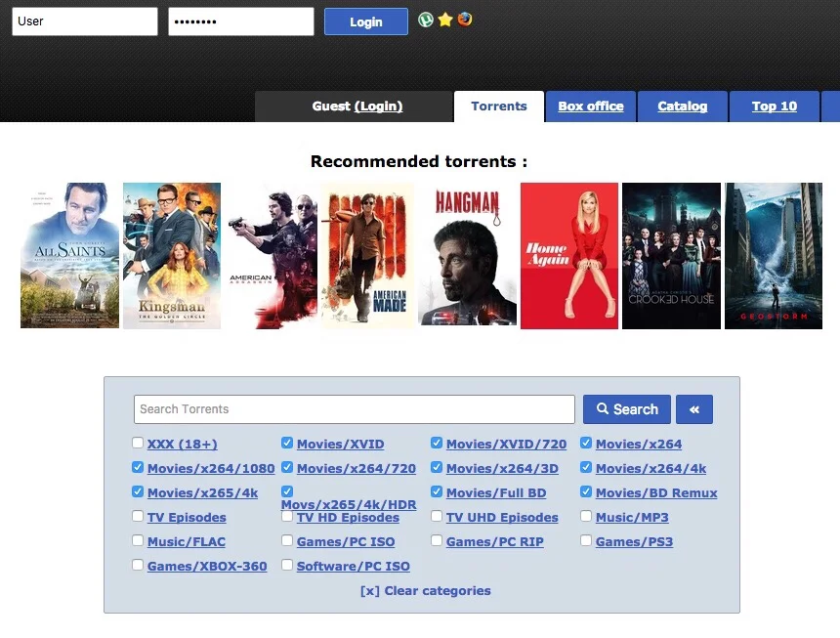Check the TV HD Episodes checkbox

(x=287, y=516)
